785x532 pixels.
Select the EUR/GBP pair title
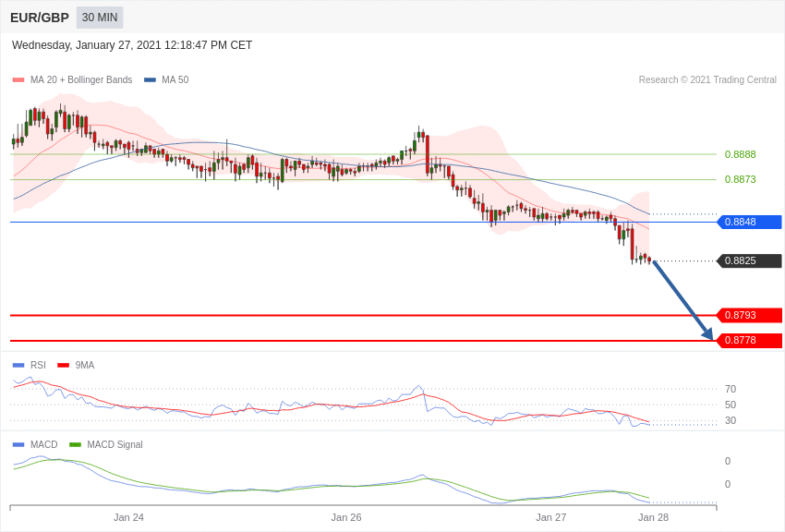[40, 18]
